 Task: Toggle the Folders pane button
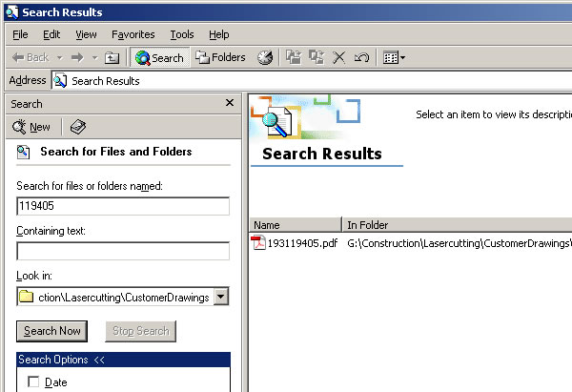click(220, 57)
